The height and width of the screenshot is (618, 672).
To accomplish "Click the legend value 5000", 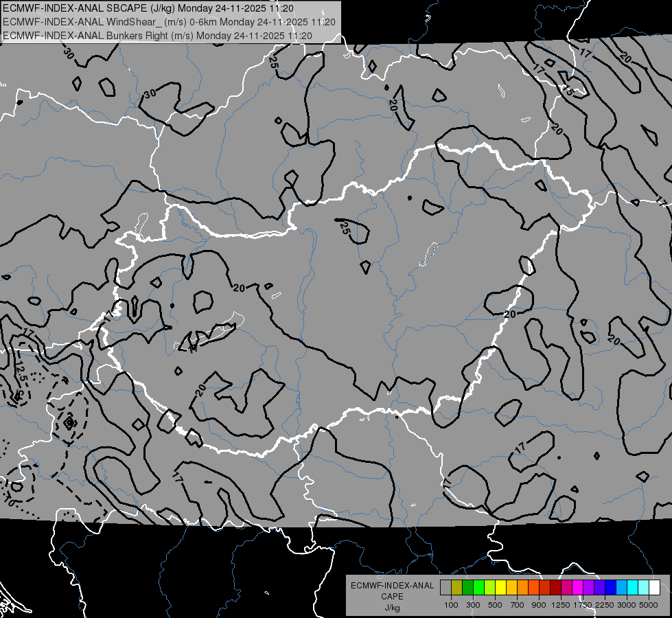I will tap(649, 605).
